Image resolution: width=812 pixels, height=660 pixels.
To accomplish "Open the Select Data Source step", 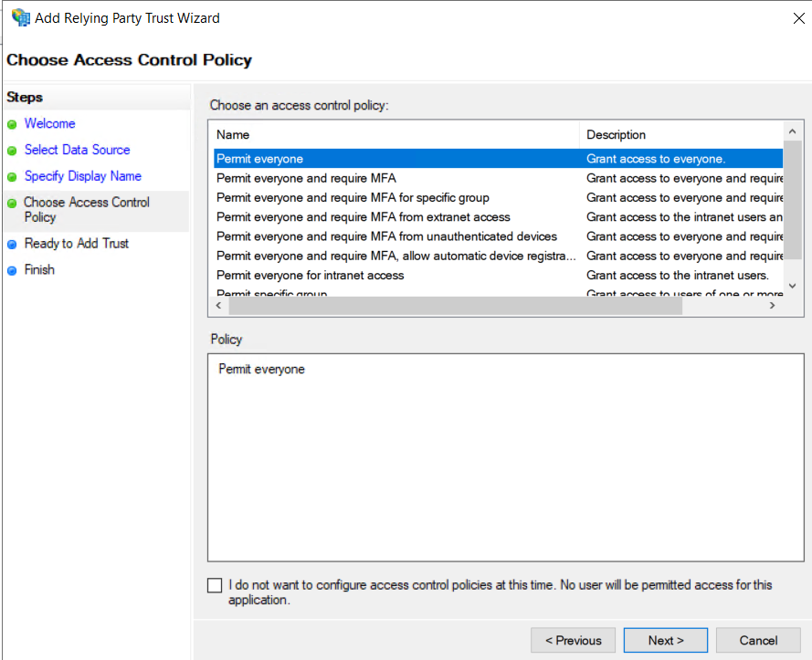I will pyautogui.click(x=77, y=150).
